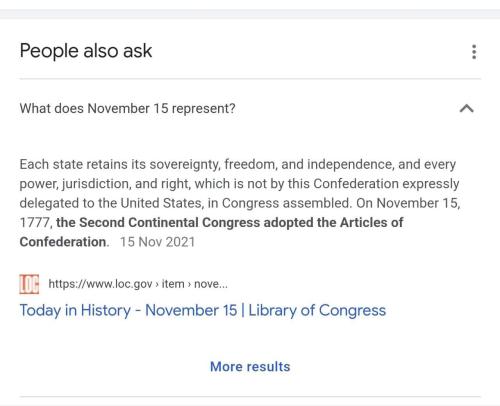Click 'Library of Congress' in the result title
Screen dimensions: 500x406
317,310
